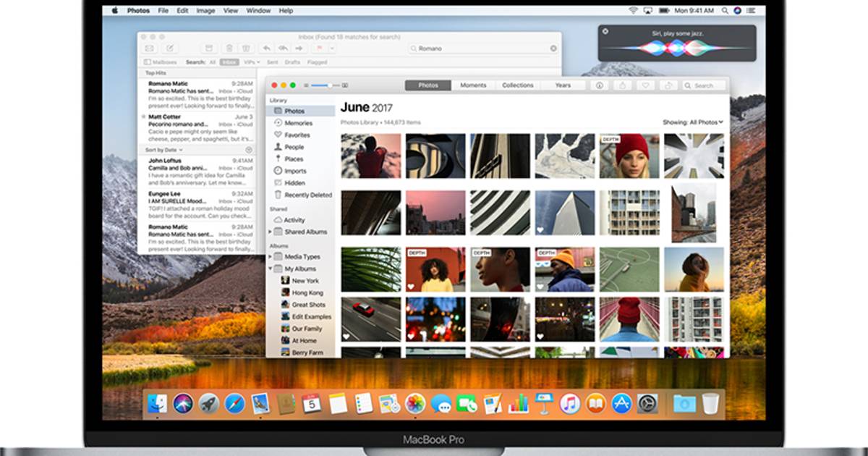Compose a new message in Mail
Viewport: 868px width, 456px height.
(x=169, y=48)
